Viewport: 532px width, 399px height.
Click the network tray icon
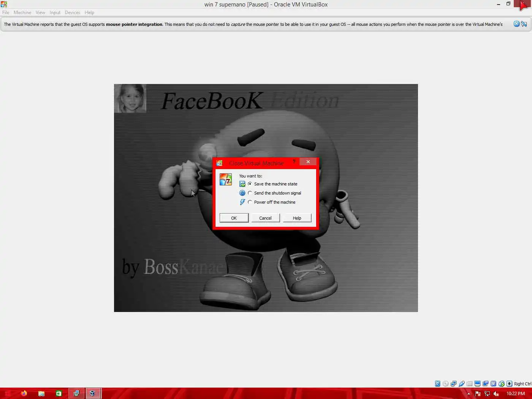tap(487, 394)
